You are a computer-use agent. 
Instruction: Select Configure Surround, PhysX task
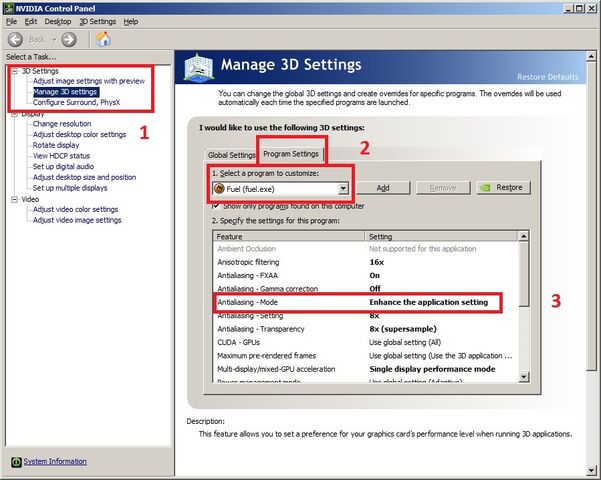click(76, 102)
